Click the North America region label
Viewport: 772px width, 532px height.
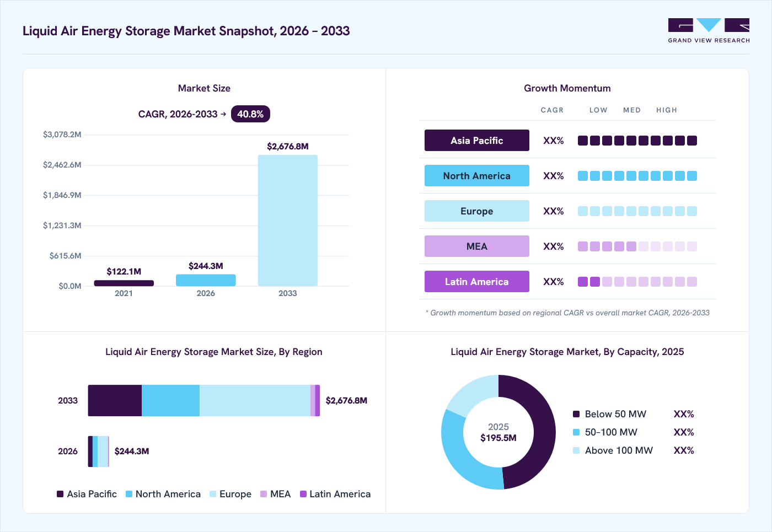(x=477, y=176)
